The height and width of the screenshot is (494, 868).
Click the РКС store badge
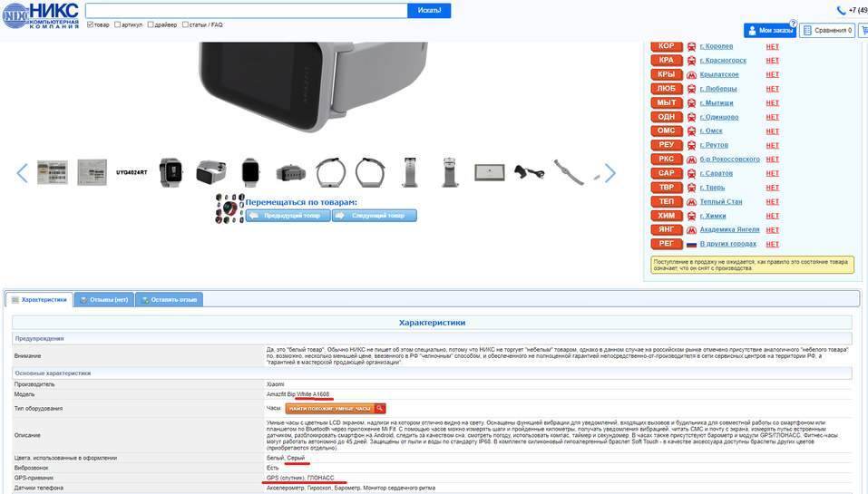point(667,160)
